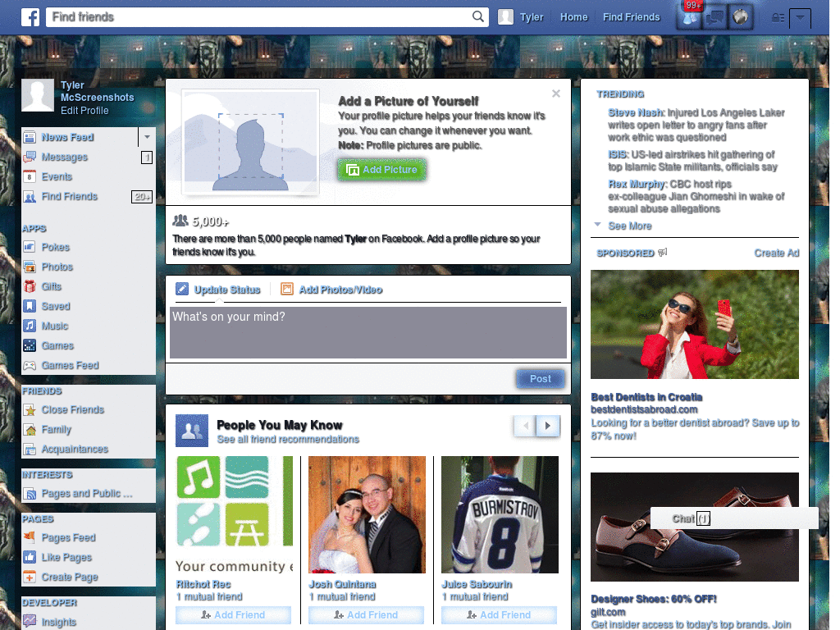Click the Post button
840x630 pixels.
[540, 379]
